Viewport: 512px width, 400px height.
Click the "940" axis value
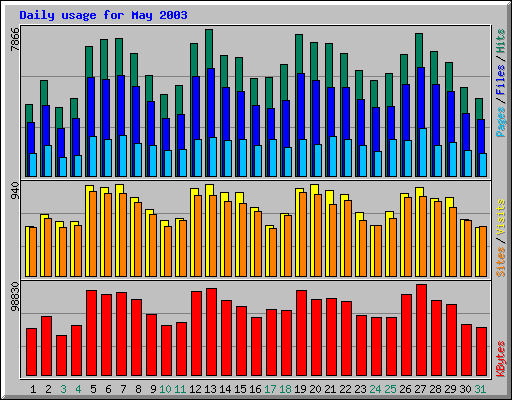(x=15, y=191)
